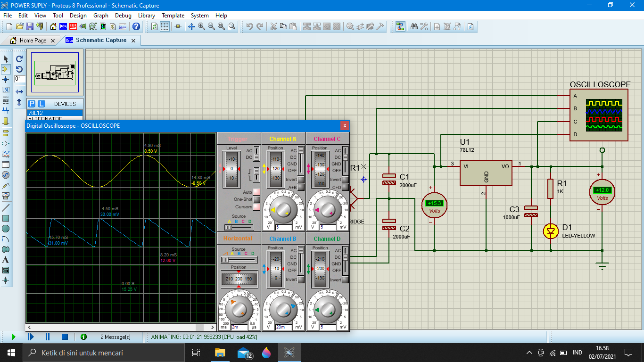The image size is (644, 362).
Task: Click the horizontal mirror (X-Mirror) icon
Action: [19, 91]
